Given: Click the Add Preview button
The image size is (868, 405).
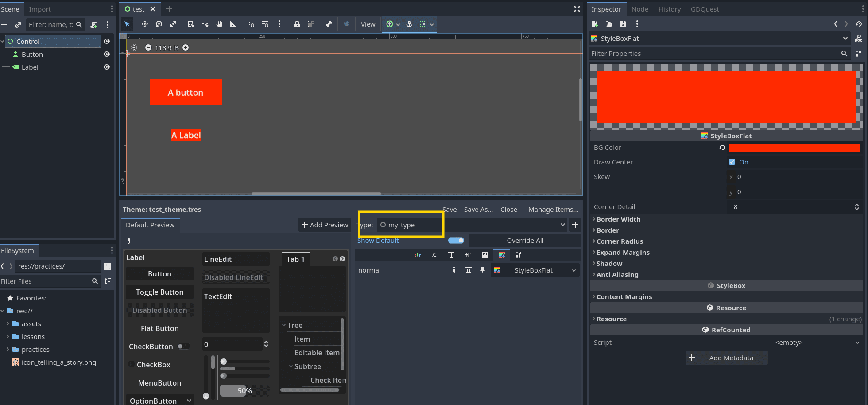Looking at the screenshot, I should 325,225.
